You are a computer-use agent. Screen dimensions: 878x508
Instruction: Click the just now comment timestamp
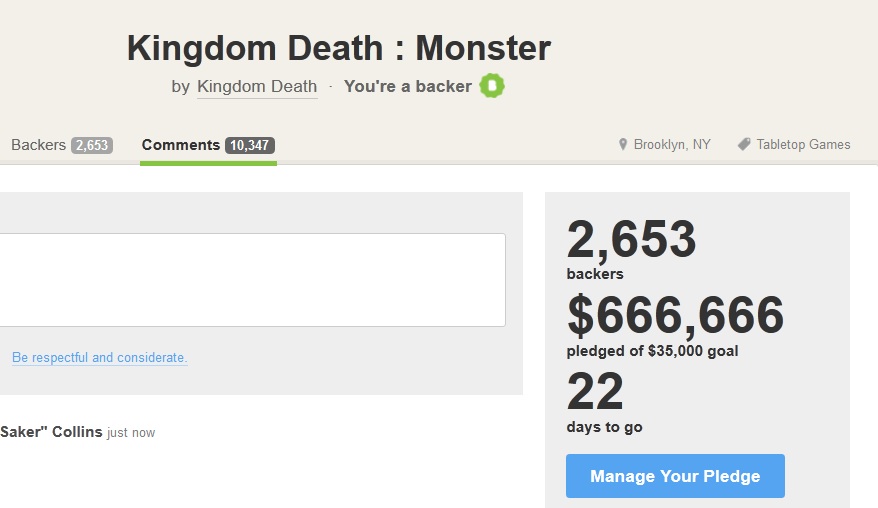coord(131,433)
